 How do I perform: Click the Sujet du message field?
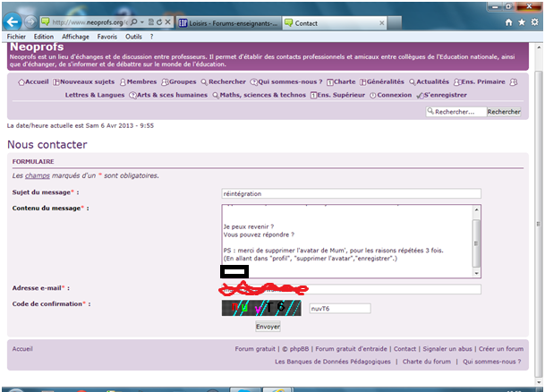pos(351,193)
